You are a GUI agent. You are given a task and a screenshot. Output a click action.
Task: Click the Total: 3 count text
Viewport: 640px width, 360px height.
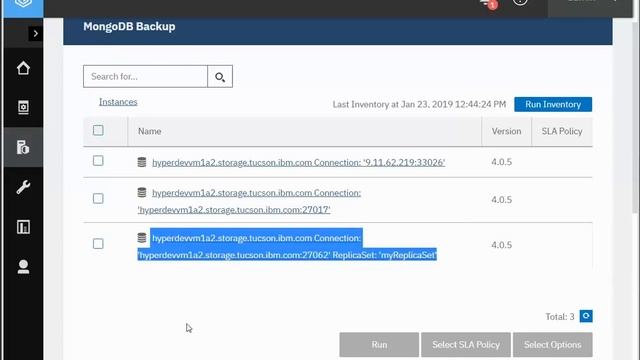(x=560, y=317)
